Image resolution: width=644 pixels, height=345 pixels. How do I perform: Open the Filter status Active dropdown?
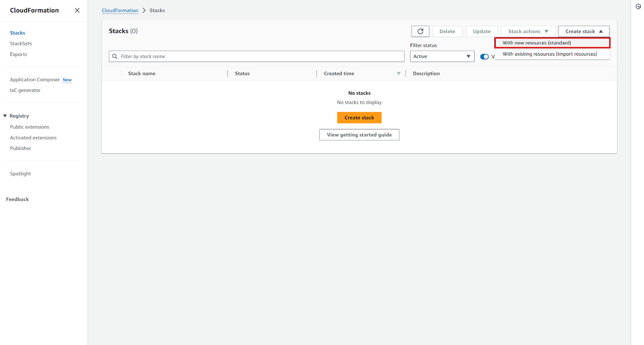442,56
